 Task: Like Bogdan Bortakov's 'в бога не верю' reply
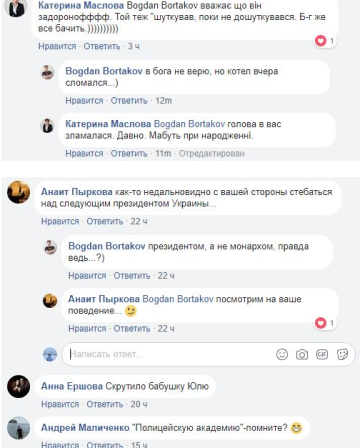[x=84, y=101]
